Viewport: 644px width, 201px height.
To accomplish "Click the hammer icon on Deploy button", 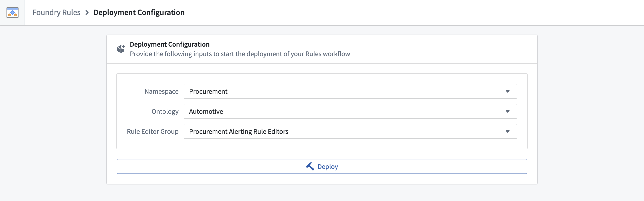I will (310, 166).
